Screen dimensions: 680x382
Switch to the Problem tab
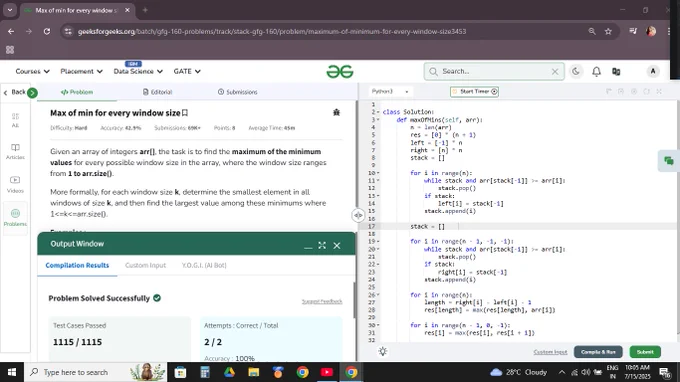click(77, 92)
